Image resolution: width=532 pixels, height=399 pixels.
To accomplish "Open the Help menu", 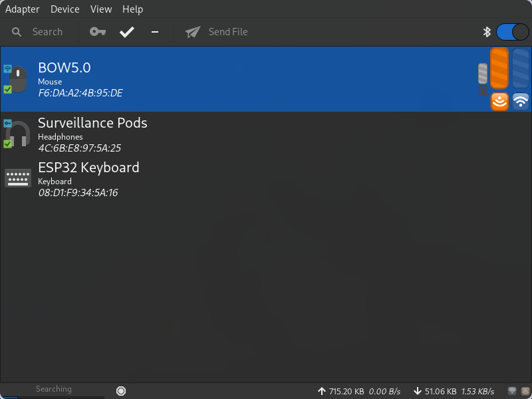I will pyautogui.click(x=132, y=9).
